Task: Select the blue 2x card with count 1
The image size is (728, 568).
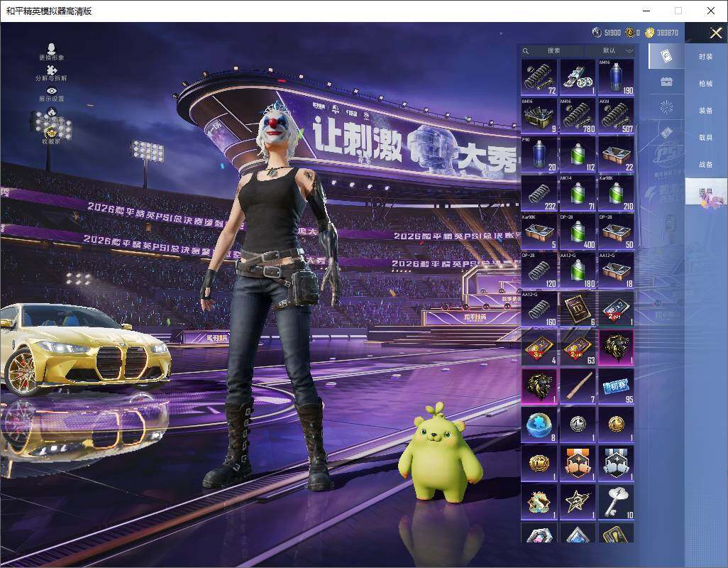Action: pos(616,309)
